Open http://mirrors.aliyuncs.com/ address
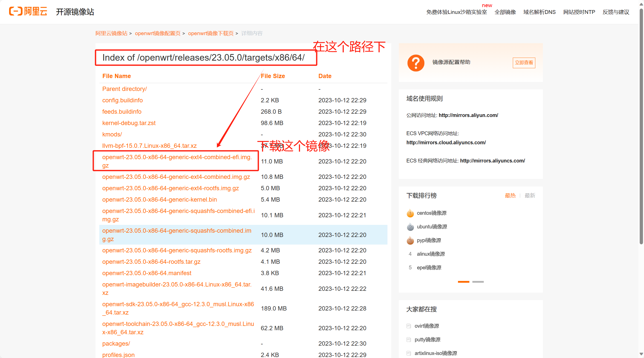This screenshot has width=644, height=358. 492,161
